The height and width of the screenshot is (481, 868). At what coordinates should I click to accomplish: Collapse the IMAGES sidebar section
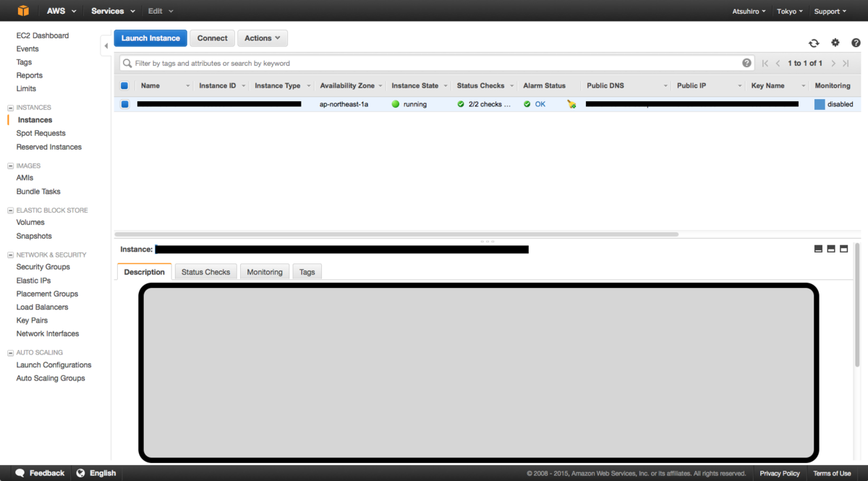pos(11,166)
